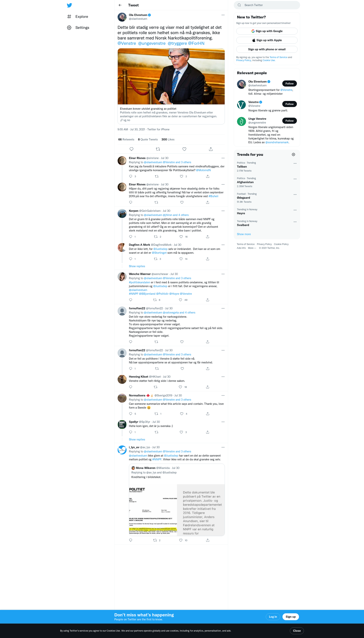This screenshot has height=638, width=364.
Task: Like the main tweet with heart icon
Action: tap(184, 149)
